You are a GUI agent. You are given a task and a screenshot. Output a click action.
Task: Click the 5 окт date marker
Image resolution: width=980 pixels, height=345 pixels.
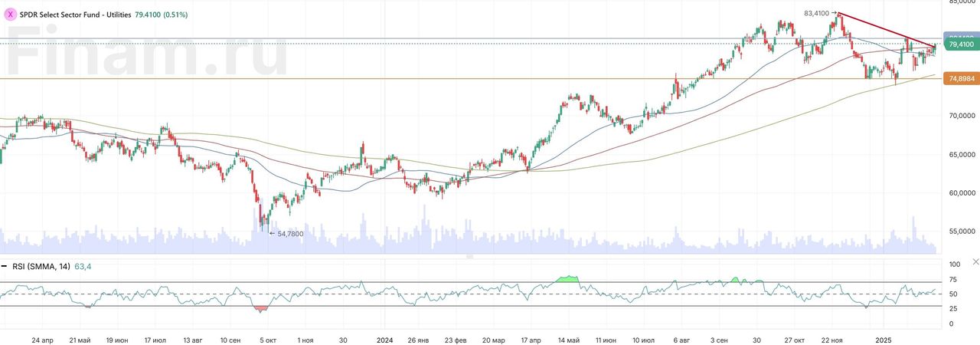[x=267, y=339]
